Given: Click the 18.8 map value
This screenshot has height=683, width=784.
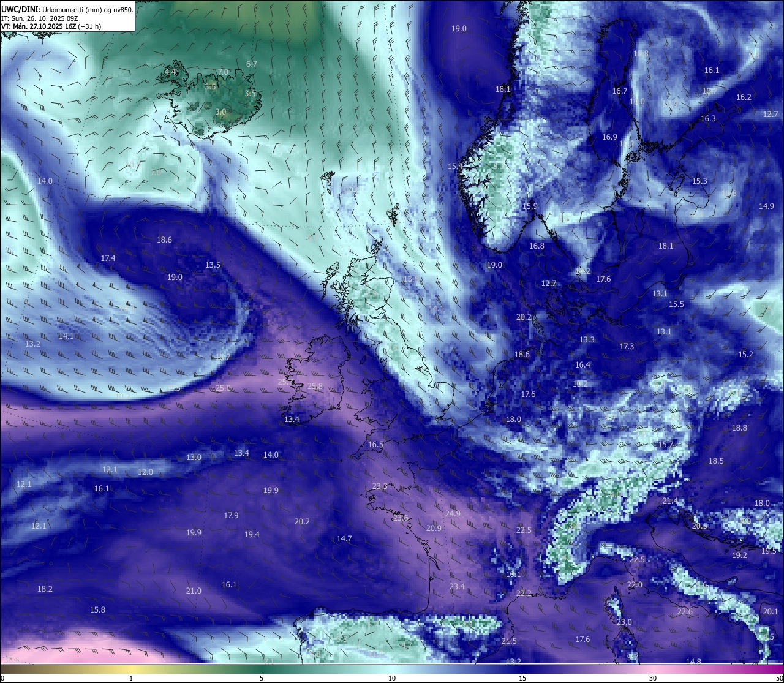Looking at the screenshot, I should pyautogui.click(x=739, y=428).
